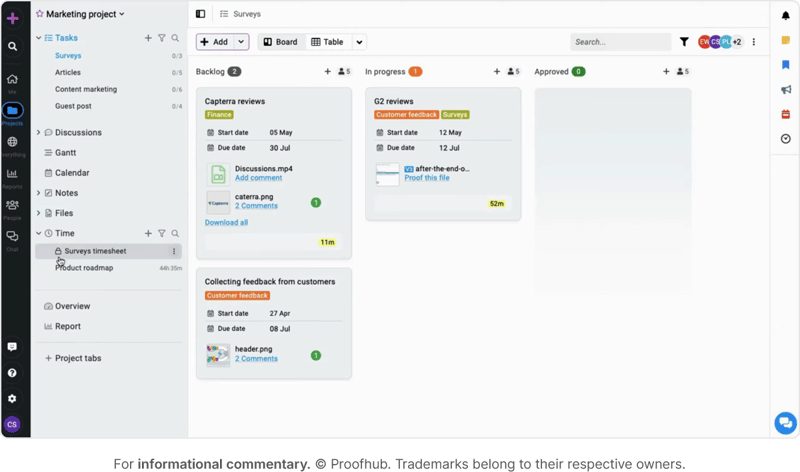Add a task to Backlog column
Image resolution: width=800 pixels, height=472 pixels.
[328, 71]
